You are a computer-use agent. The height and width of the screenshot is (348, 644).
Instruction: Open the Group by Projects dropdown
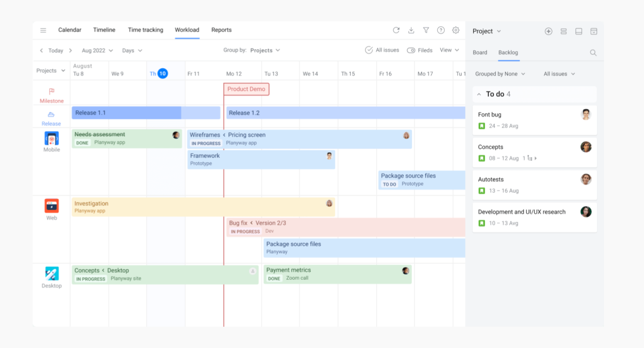point(265,50)
